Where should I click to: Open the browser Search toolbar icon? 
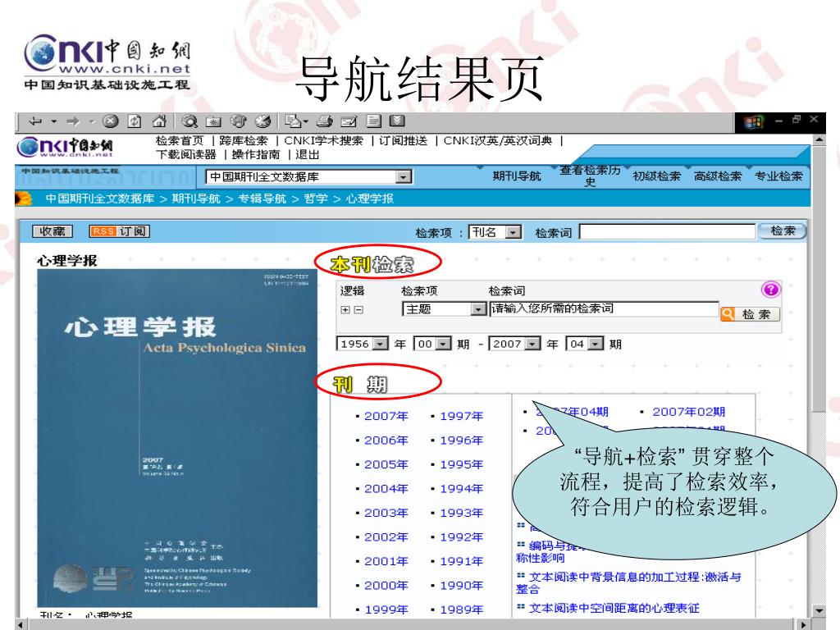coord(189,121)
